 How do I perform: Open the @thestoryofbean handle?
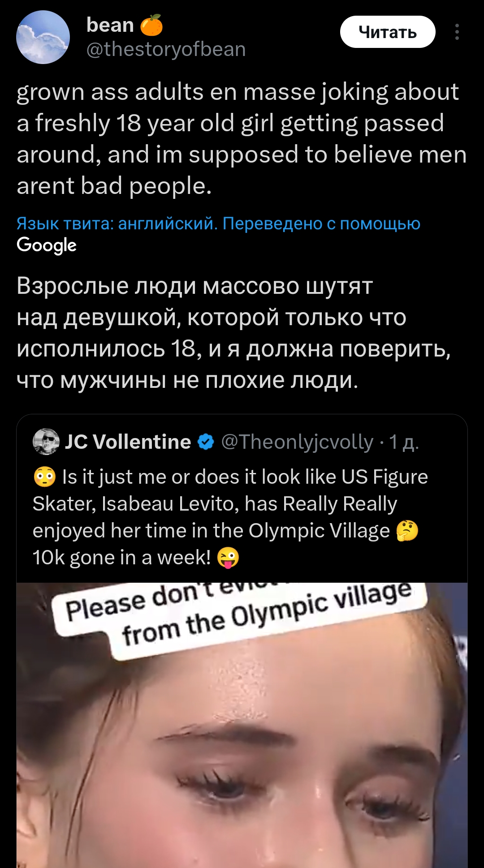pos(166,49)
